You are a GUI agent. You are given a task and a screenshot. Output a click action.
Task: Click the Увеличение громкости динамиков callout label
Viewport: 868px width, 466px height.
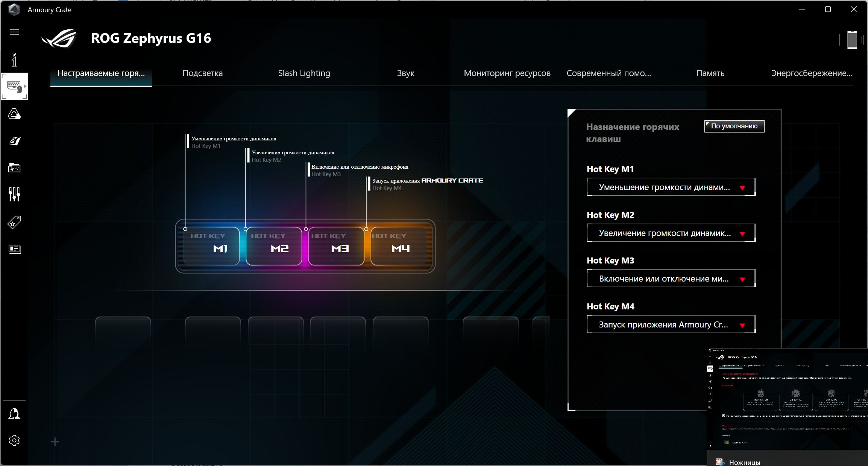pos(293,152)
